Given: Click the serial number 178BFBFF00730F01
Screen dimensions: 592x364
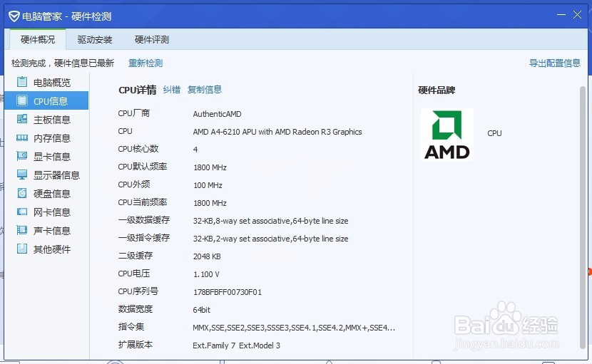Looking at the screenshot, I should click(228, 292).
